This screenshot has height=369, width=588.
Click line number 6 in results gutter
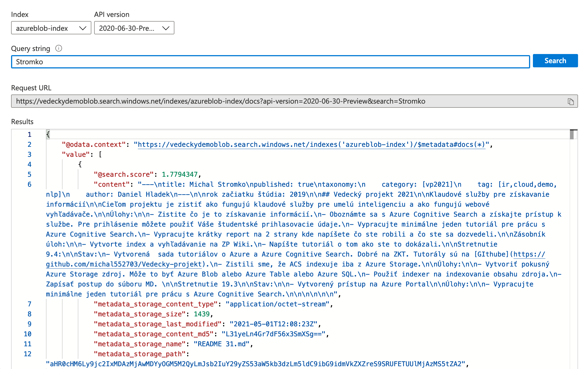coord(29,184)
